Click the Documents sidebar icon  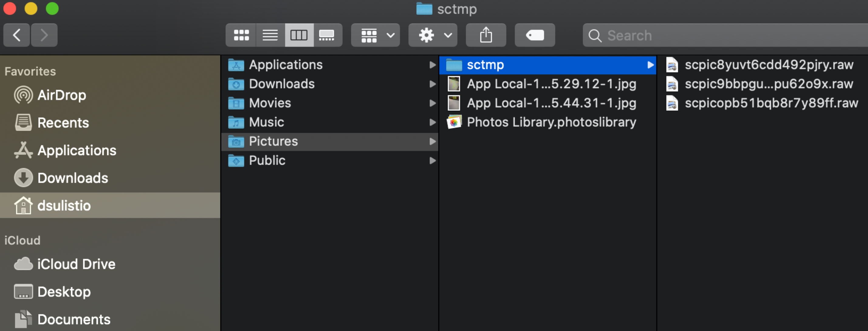click(23, 319)
